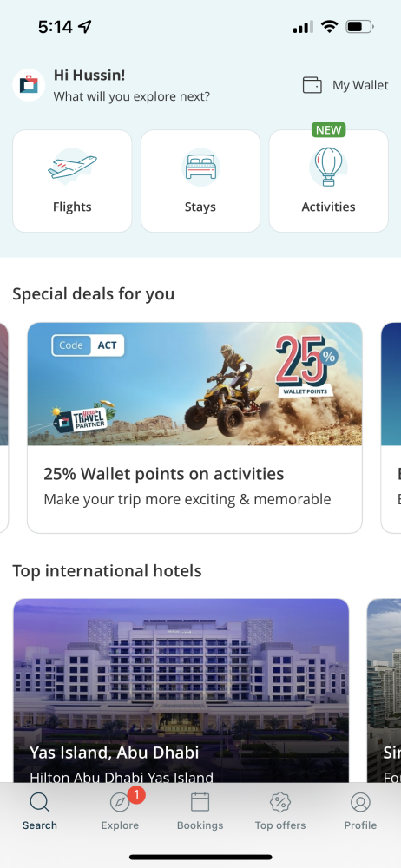This screenshot has height=868, width=401.
Task: Tap the Yas Island, Abu Dhabi hotel image
Action: pyautogui.click(x=181, y=690)
